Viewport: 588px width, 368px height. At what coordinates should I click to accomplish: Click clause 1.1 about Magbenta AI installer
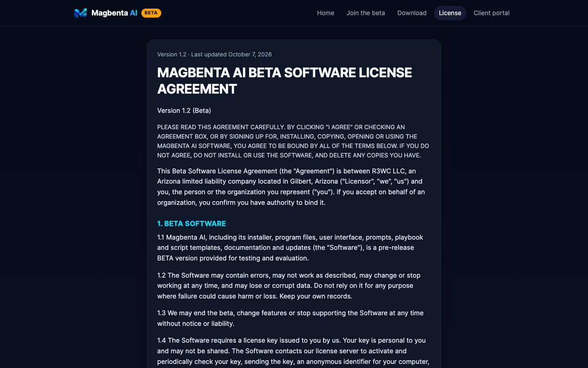tap(290, 248)
